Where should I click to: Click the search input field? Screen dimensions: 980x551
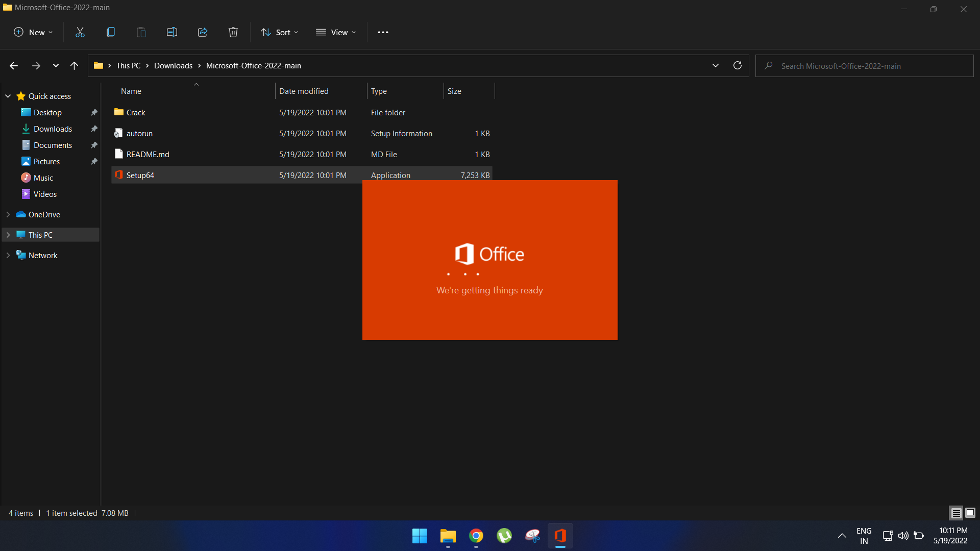click(x=866, y=65)
